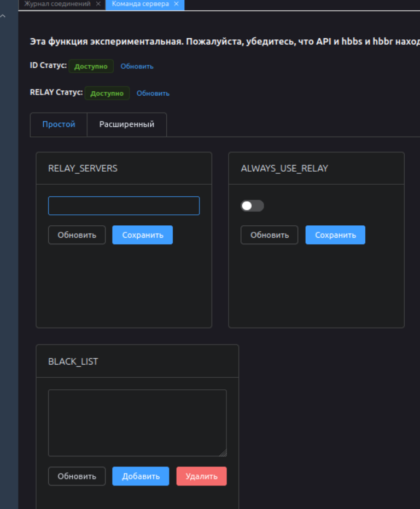Collapse the sidebar using the chevron arrow
The width and height of the screenshot is (420, 509).
click(3, 16)
